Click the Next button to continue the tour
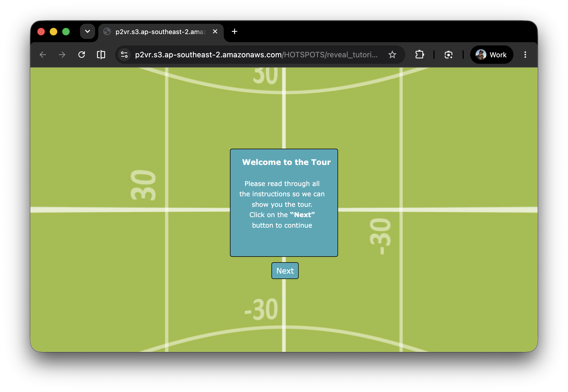568x392 pixels. coord(285,271)
